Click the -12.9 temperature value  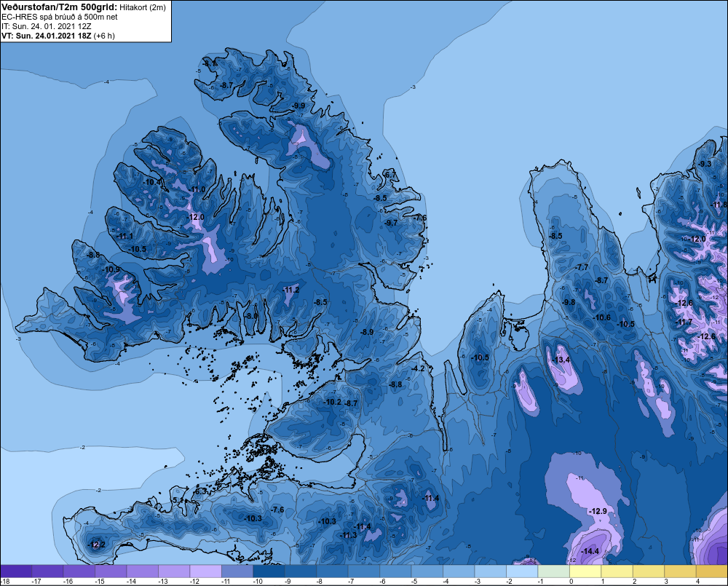click(x=598, y=511)
